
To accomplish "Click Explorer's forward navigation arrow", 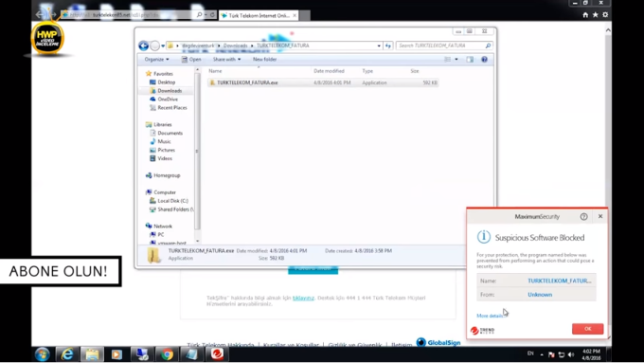I will click(x=154, y=45).
